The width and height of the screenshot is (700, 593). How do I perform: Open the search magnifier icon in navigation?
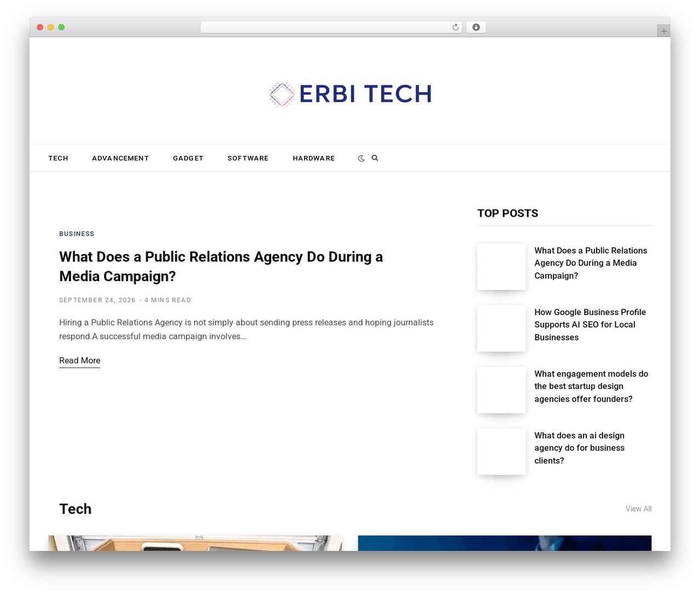pos(375,158)
